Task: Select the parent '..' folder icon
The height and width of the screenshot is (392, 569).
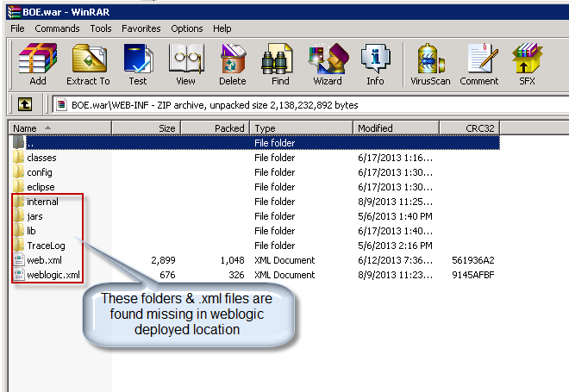Action: (x=18, y=142)
